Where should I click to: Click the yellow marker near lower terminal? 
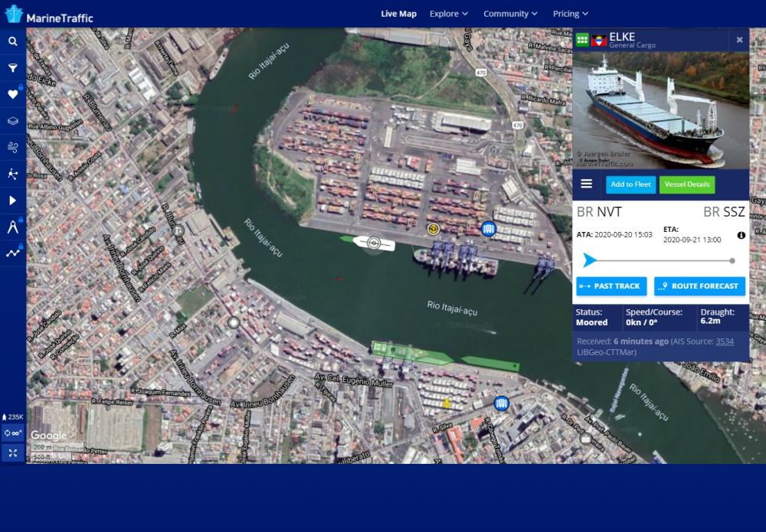447,403
